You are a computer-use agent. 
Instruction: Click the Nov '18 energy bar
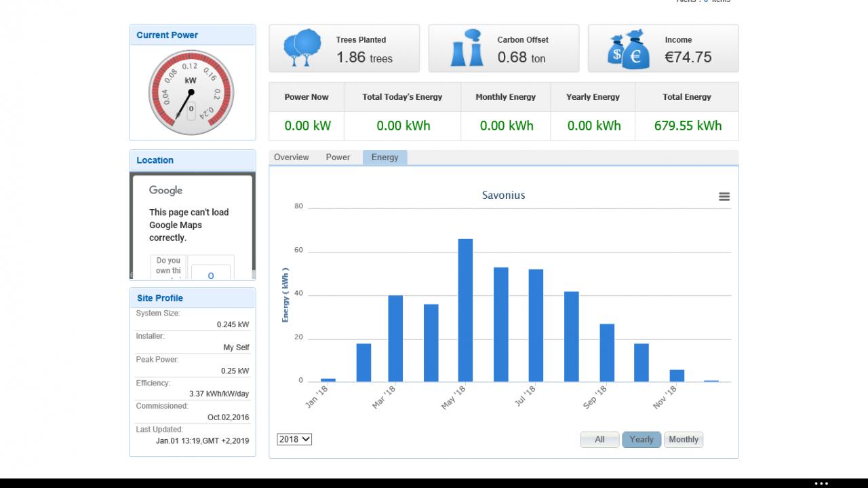[677, 375]
